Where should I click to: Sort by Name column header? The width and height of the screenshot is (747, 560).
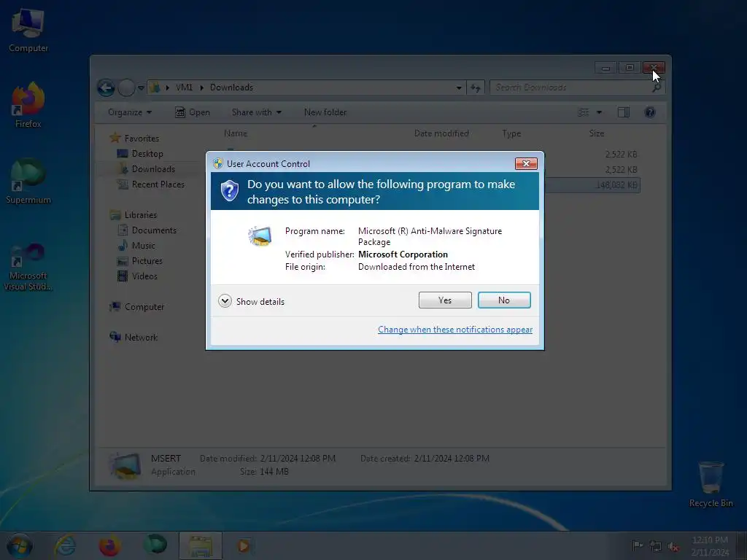pyautogui.click(x=236, y=134)
